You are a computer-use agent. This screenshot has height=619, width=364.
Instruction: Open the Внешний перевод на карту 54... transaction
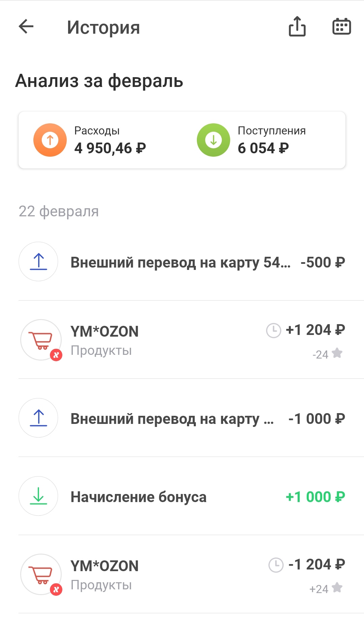(180, 262)
